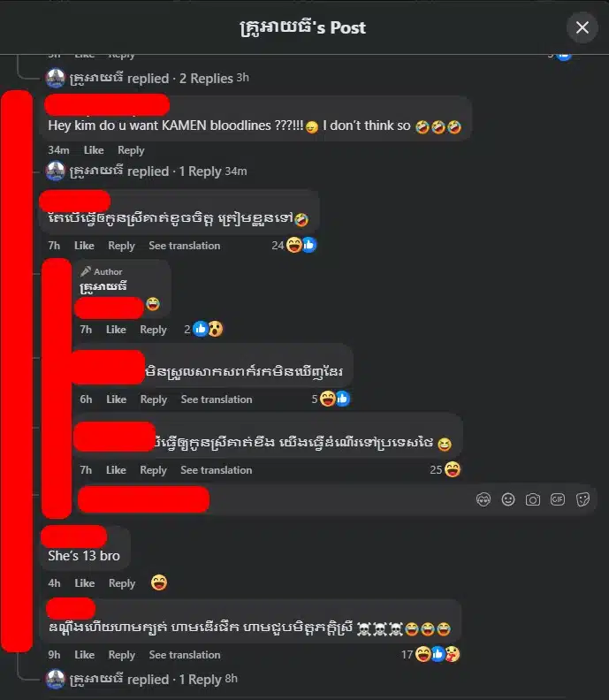Open sticker picker in reply box
The height and width of the screenshot is (700, 609).
tap(582, 499)
